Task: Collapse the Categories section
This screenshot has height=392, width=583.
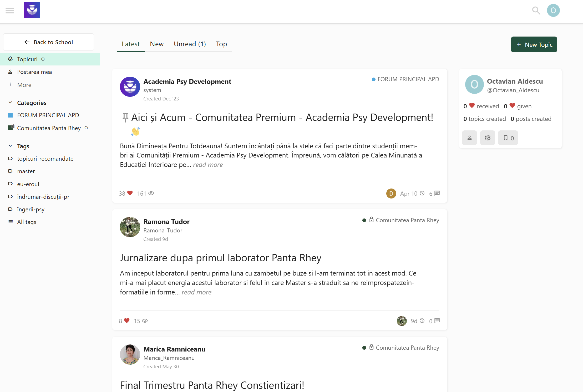Action: click(x=10, y=103)
